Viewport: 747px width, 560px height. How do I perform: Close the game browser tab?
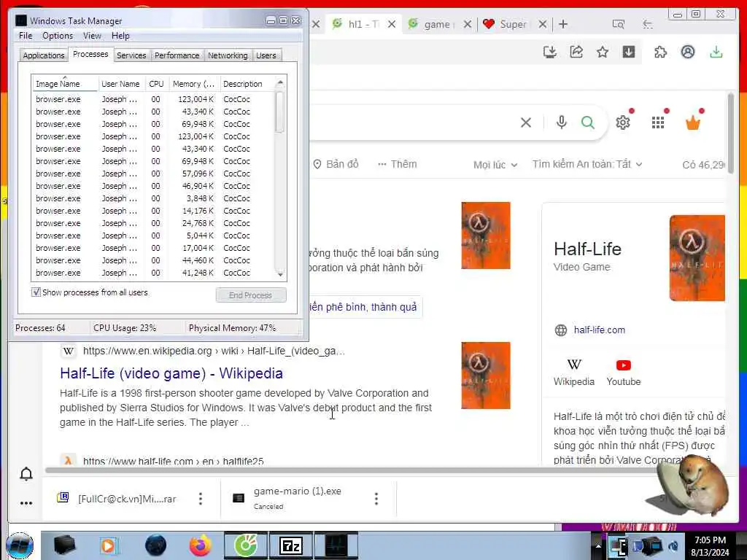click(x=468, y=24)
